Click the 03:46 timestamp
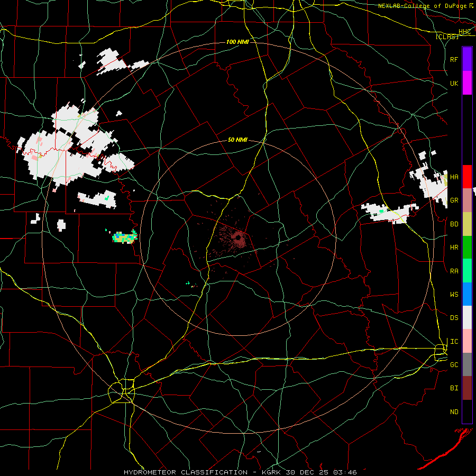The image size is (476, 476). [x=344, y=472]
